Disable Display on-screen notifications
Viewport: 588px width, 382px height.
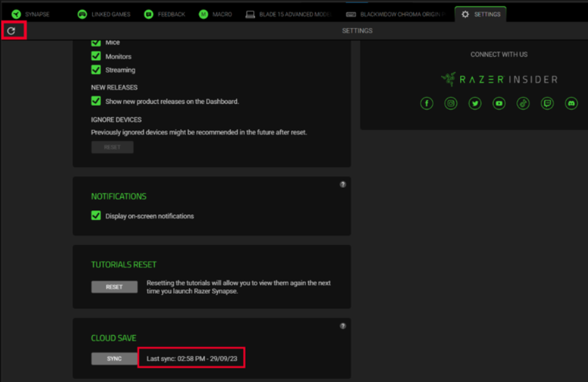pyautogui.click(x=96, y=215)
